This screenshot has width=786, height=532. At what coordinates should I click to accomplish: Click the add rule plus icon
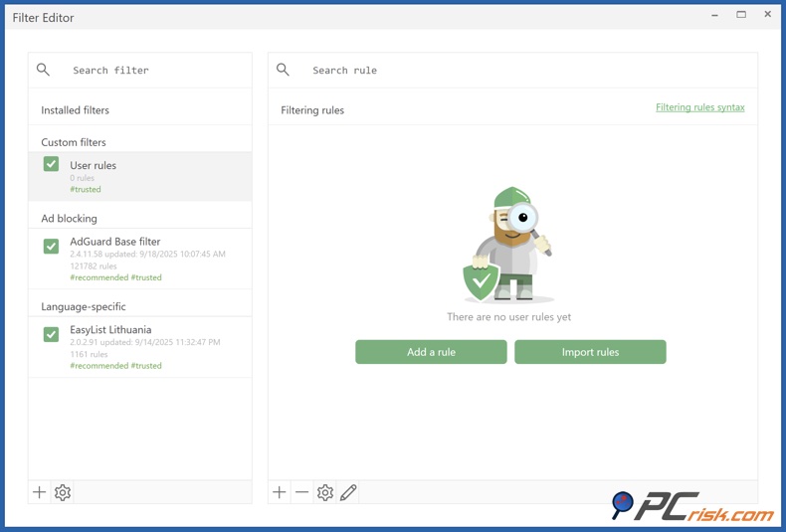coord(280,492)
